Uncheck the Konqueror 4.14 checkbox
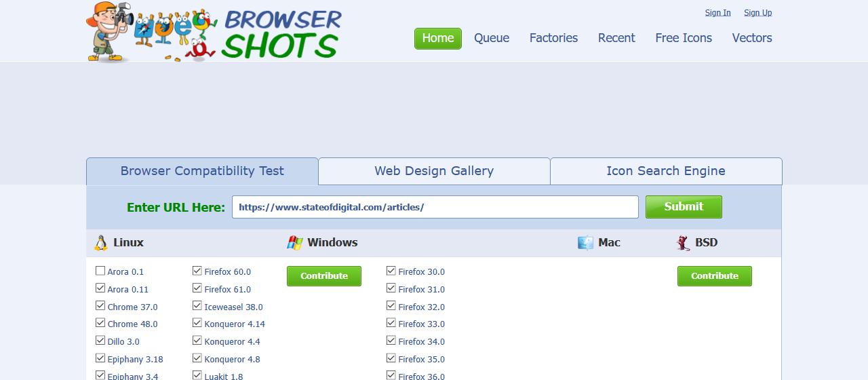The width and height of the screenshot is (868, 380). click(x=197, y=323)
